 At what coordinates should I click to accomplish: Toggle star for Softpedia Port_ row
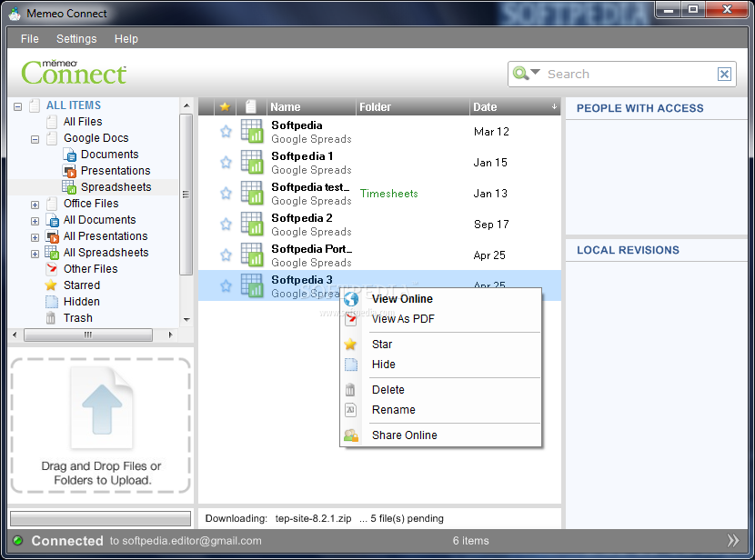click(x=226, y=255)
